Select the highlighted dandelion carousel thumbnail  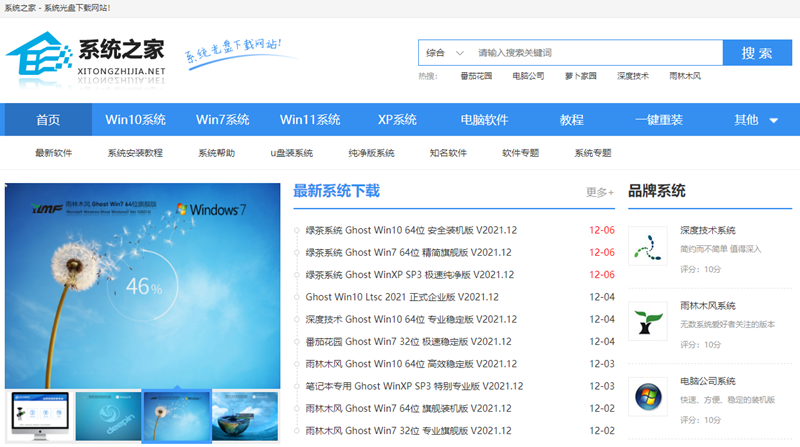click(176, 414)
